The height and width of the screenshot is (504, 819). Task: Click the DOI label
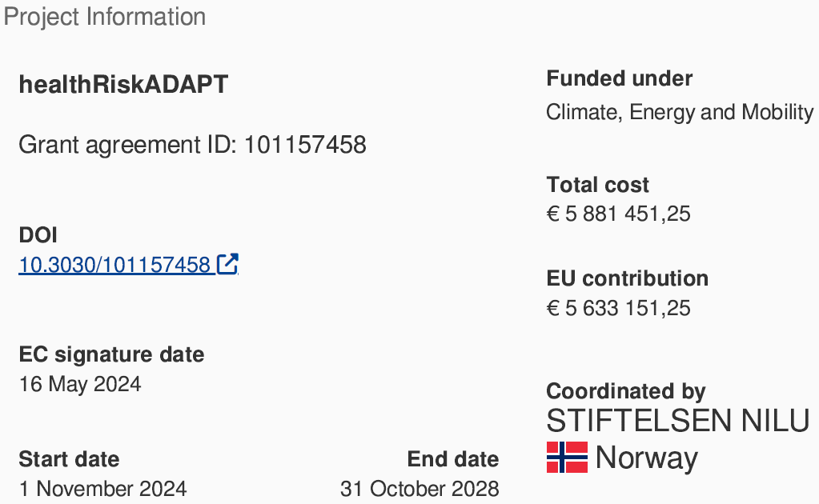38,235
